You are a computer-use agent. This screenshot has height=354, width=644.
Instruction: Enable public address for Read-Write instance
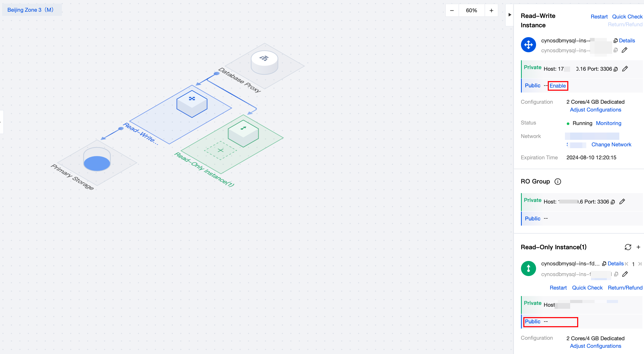pyautogui.click(x=558, y=86)
